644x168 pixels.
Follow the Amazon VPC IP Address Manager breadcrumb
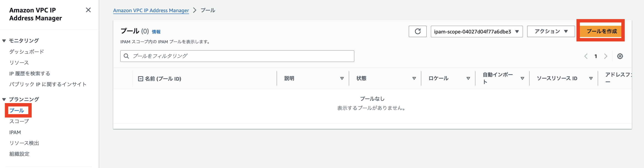tap(151, 10)
